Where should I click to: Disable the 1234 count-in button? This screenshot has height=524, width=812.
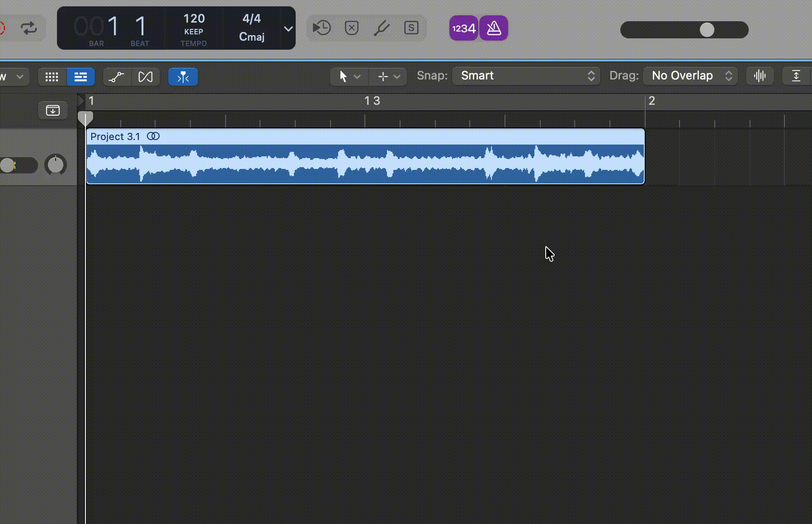coord(463,28)
